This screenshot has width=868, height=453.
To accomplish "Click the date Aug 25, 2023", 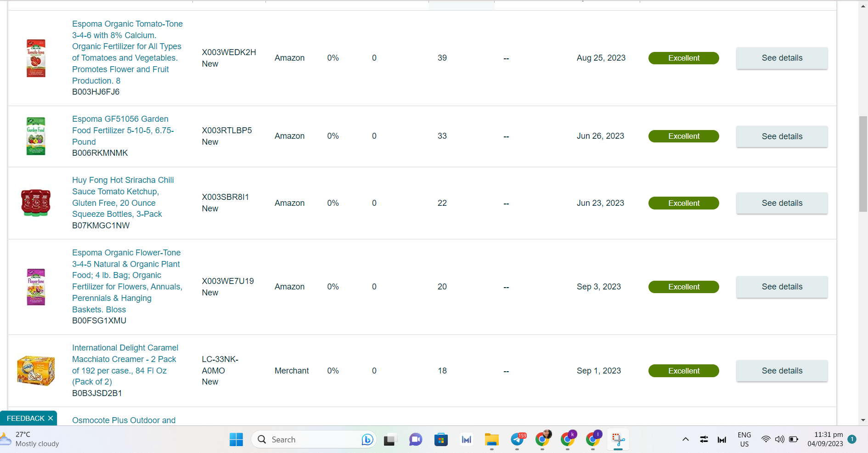I will (601, 58).
